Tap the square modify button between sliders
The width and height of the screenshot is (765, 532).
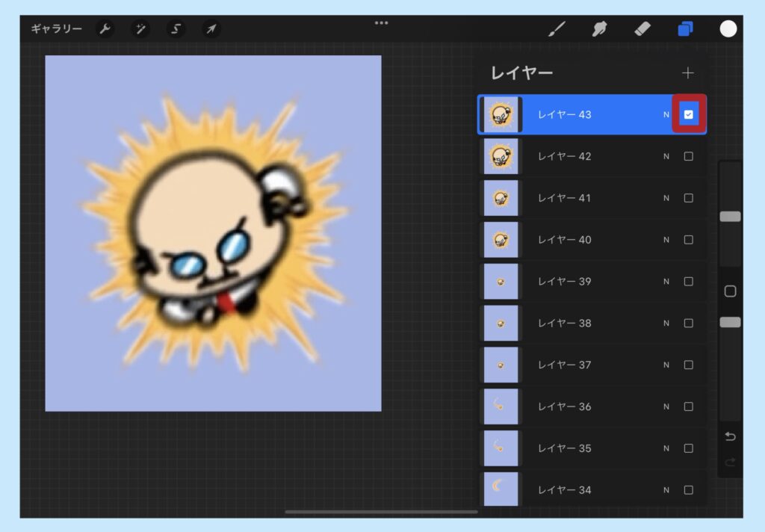[731, 291]
